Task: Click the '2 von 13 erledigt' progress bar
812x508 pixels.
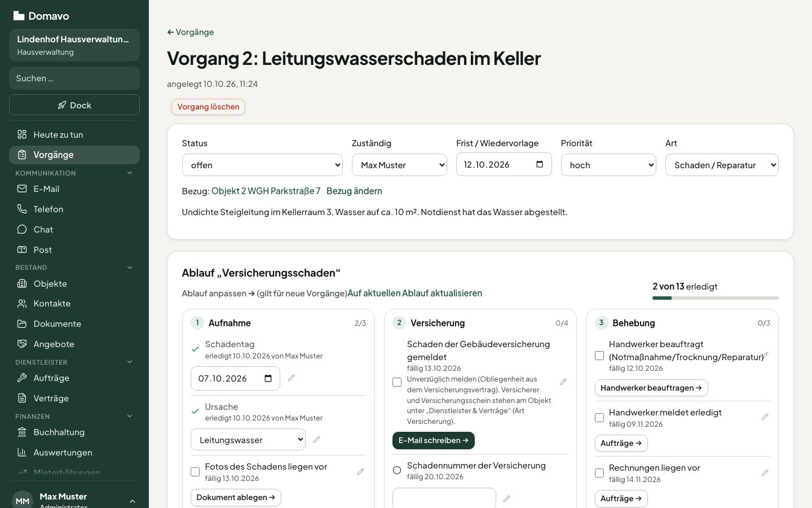Action: click(x=716, y=298)
